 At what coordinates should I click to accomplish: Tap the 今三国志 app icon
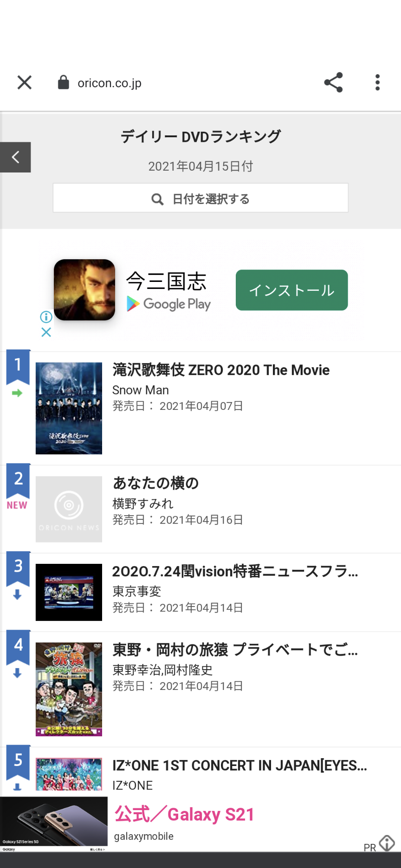(84, 290)
